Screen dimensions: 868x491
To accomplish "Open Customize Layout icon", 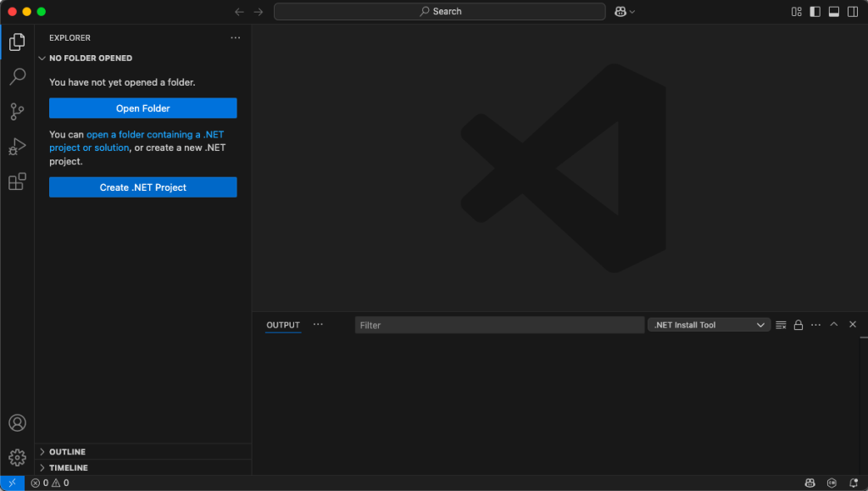I will 797,12.
